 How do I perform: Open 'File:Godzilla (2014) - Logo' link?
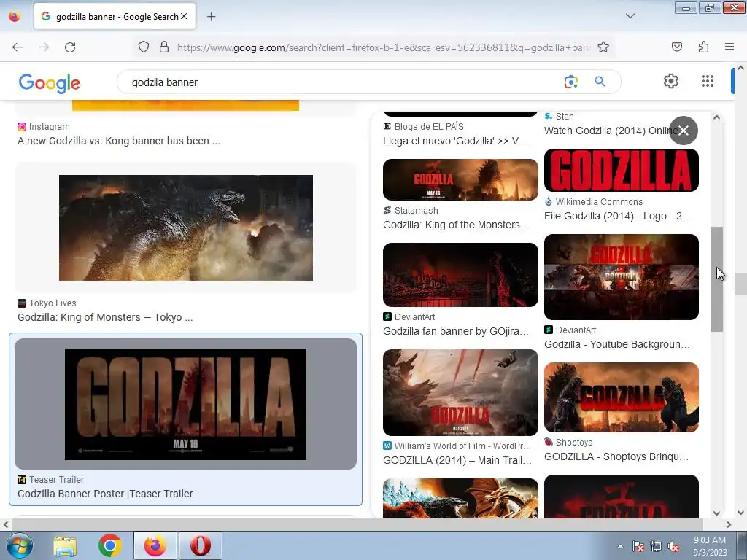coord(617,216)
